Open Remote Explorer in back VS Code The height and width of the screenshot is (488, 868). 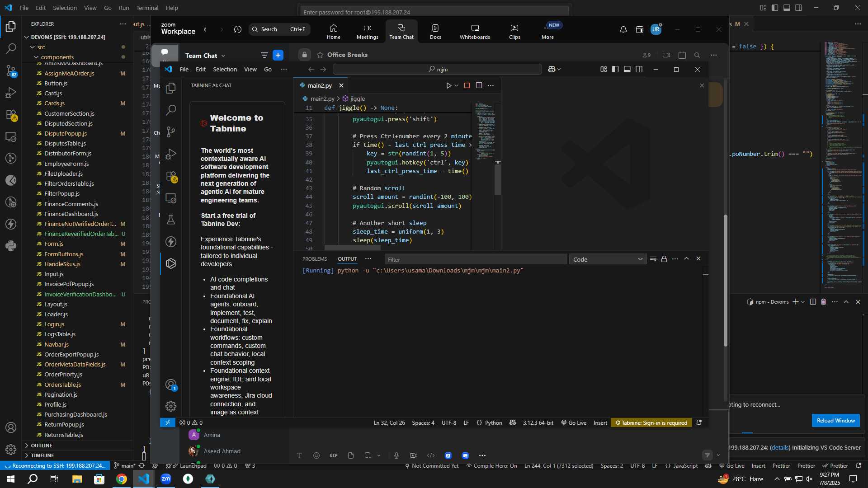[11, 136]
